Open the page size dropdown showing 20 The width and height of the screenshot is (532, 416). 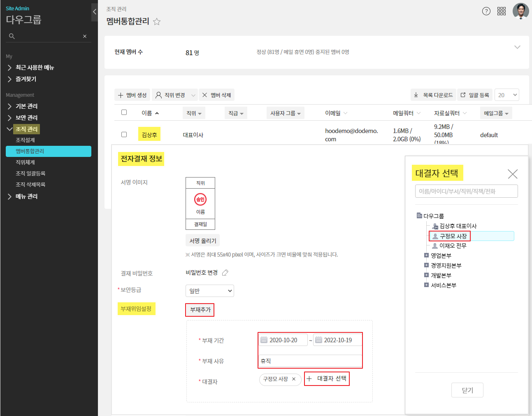click(x=506, y=95)
